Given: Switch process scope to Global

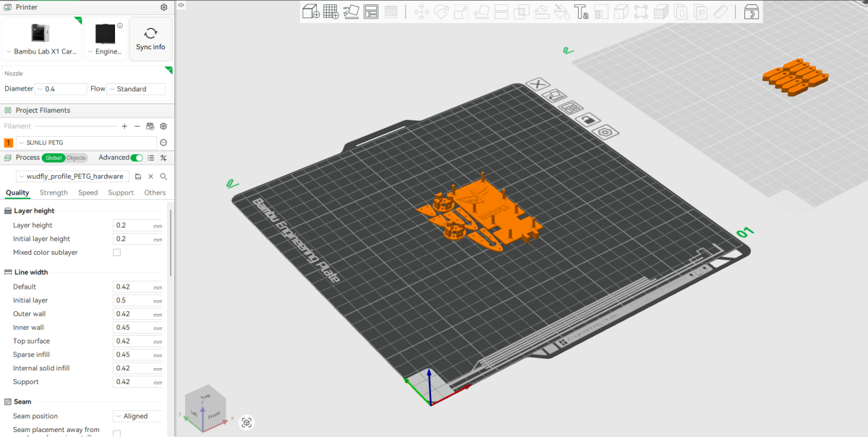Looking at the screenshot, I should tap(54, 158).
